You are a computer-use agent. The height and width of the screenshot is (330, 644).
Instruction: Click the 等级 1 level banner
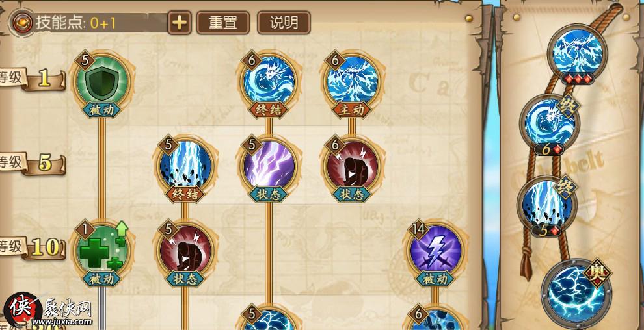pyautogui.click(x=33, y=79)
